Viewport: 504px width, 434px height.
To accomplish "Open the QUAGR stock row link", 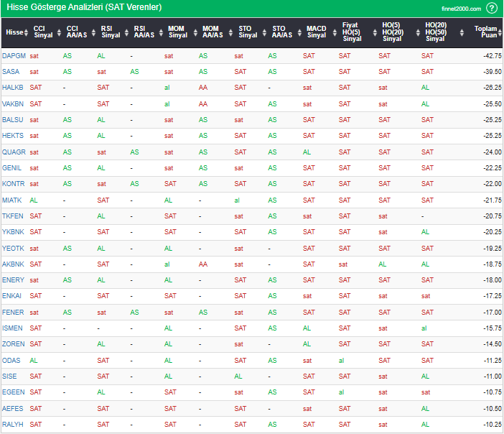I will pyautogui.click(x=14, y=152).
